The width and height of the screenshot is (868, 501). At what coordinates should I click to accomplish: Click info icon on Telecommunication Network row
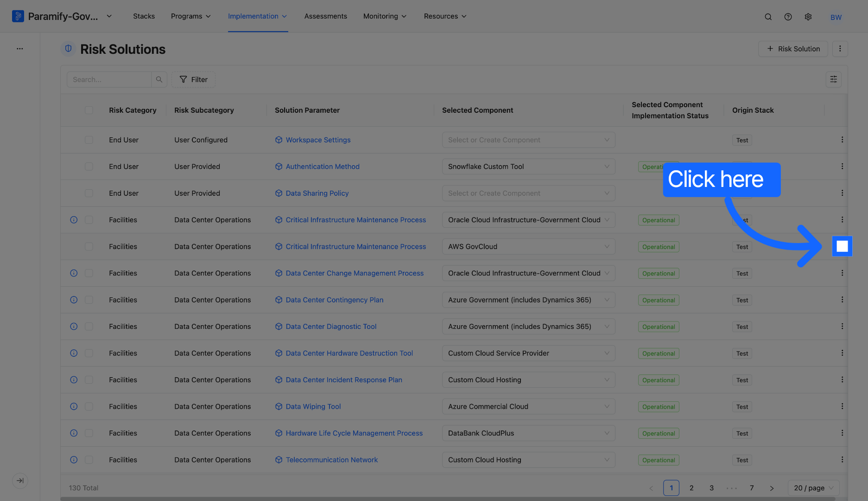pyautogui.click(x=74, y=460)
